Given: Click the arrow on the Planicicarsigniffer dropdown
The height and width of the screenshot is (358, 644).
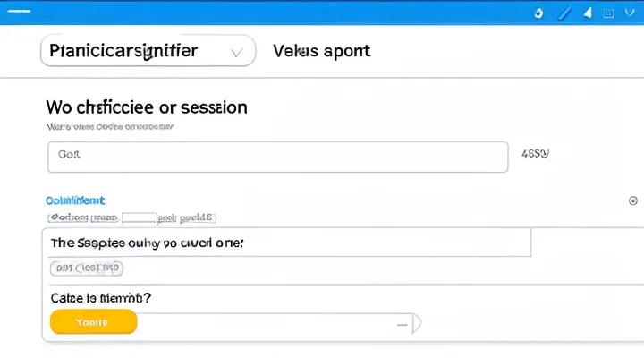Looking at the screenshot, I should pos(237,52).
